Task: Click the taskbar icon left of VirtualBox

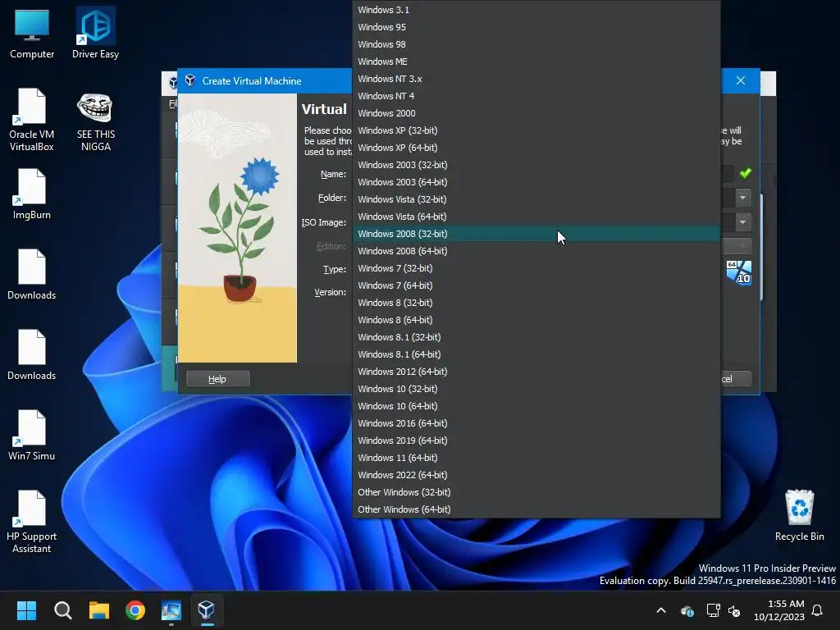Action: click(171, 610)
